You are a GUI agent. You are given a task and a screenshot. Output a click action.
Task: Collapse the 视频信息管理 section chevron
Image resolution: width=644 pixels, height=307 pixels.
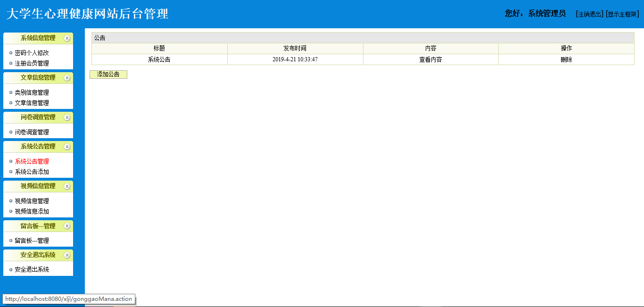point(67,186)
